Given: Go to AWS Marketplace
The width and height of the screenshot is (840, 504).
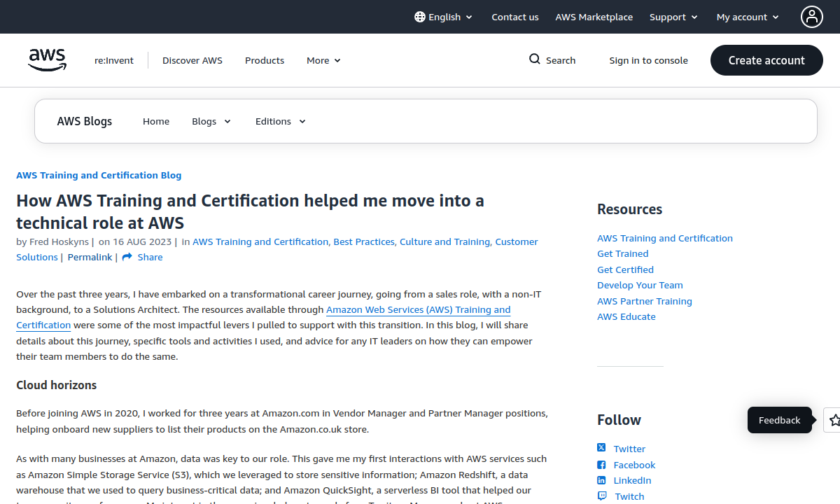Looking at the screenshot, I should 594,17.
